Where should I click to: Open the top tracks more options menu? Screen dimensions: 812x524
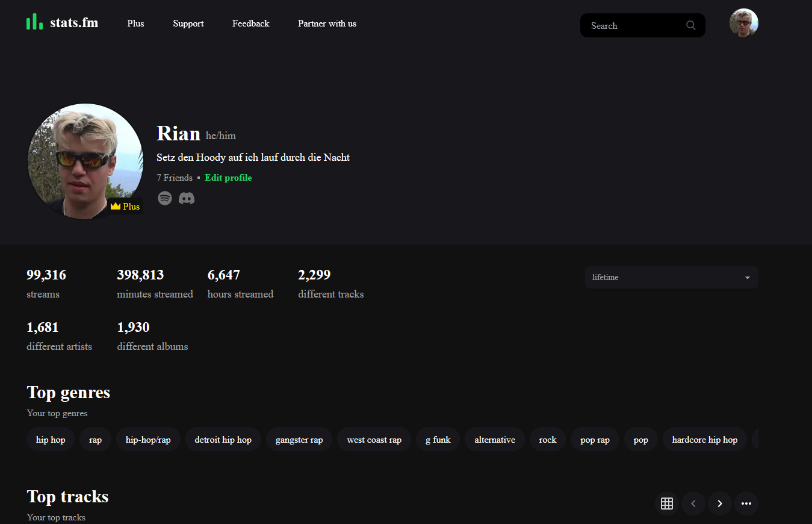click(746, 504)
